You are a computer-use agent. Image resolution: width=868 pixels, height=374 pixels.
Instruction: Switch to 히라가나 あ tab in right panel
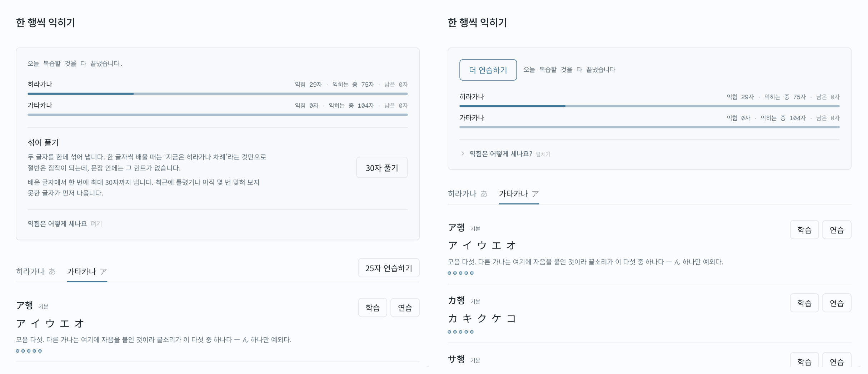point(468,194)
